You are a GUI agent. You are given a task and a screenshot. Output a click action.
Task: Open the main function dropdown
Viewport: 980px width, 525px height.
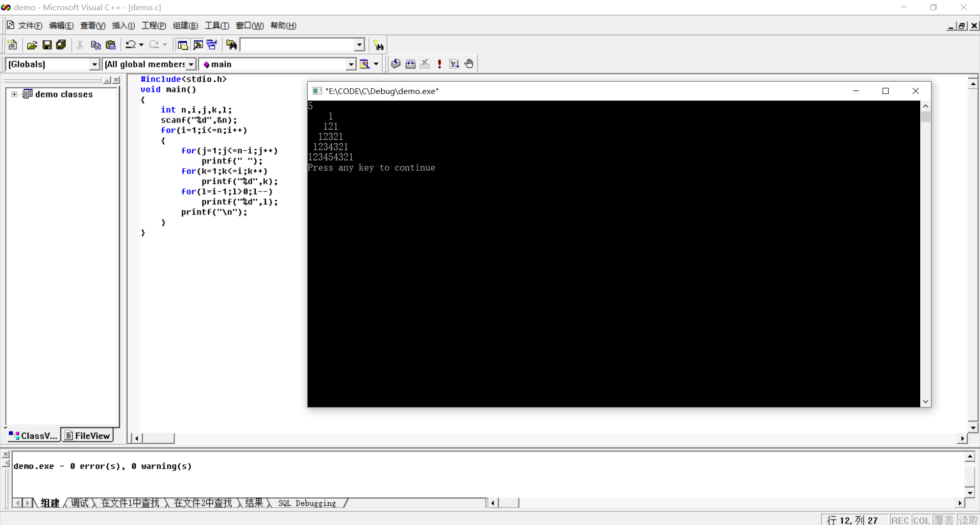351,64
